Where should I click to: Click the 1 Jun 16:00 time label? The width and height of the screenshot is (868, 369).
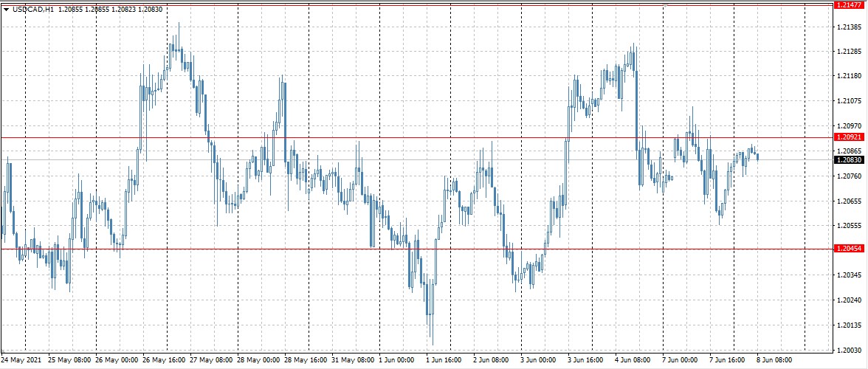[444, 359]
